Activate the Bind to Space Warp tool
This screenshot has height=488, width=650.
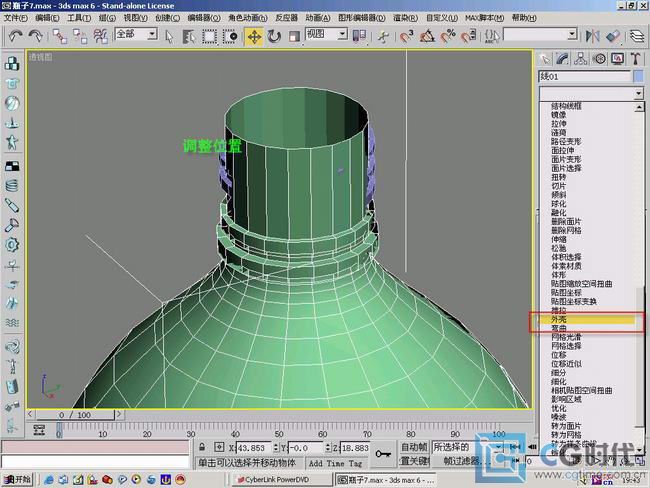pos(100,36)
